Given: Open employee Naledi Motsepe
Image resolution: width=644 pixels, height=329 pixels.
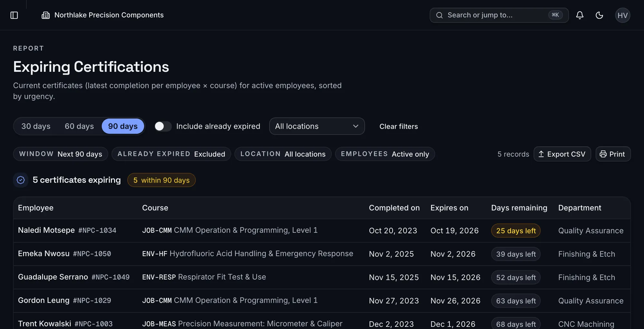Looking at the screenshot, I should pyautogui.click(x=46, y=230).
